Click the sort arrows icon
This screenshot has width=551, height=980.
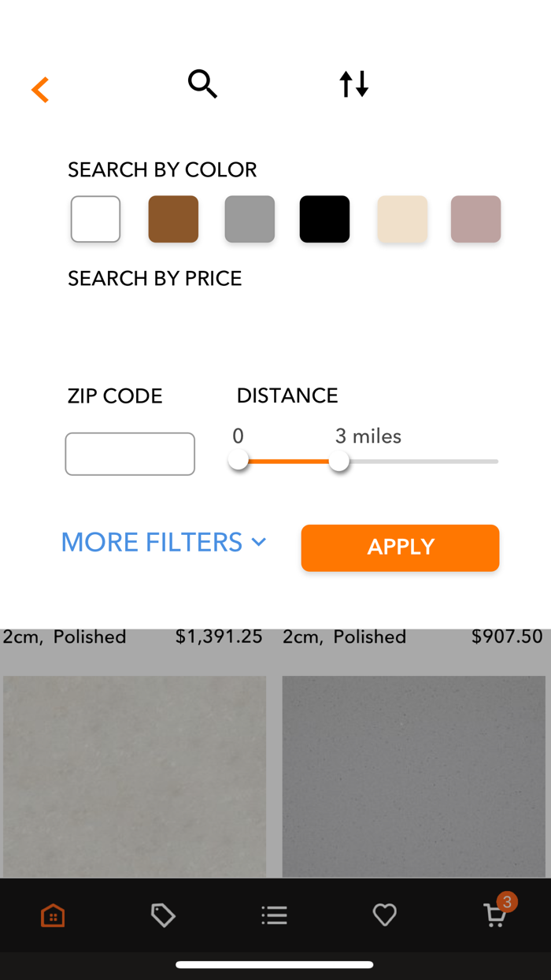click(x=353, y=83)
